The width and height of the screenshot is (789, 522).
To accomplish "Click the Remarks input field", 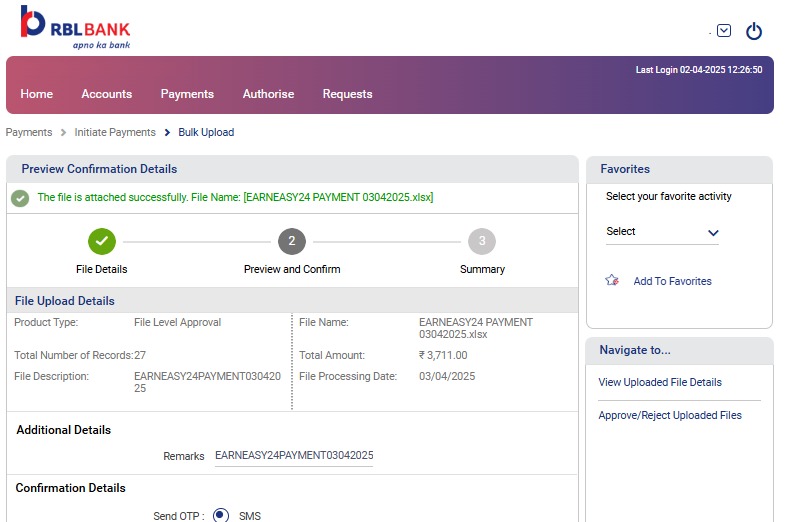I will tap(294, 456).
